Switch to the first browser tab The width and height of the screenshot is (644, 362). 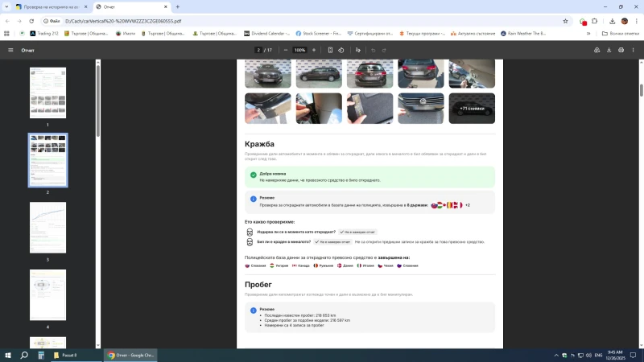point(52,7)
